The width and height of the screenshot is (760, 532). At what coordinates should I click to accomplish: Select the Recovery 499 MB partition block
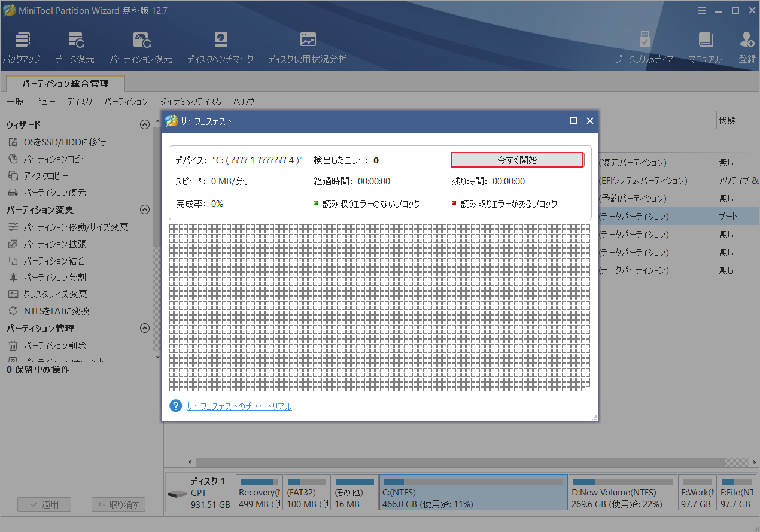tap(260, 493)
